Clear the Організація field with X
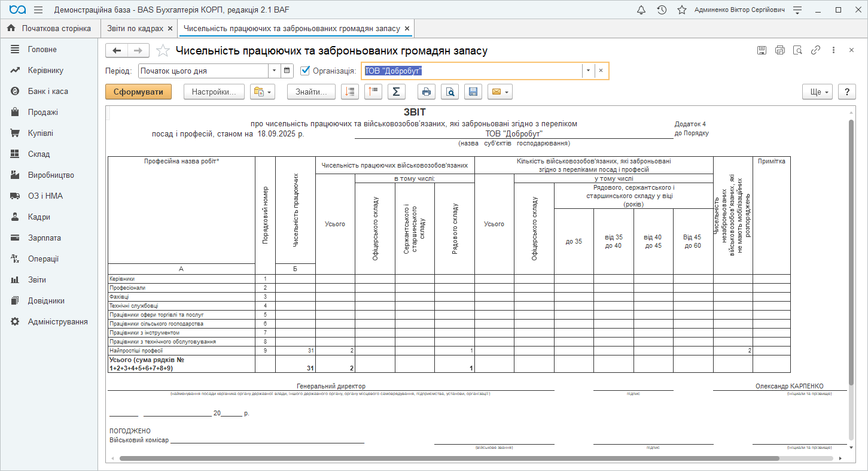The height and width of the screenshot is (471, 868). coord(601,71)
